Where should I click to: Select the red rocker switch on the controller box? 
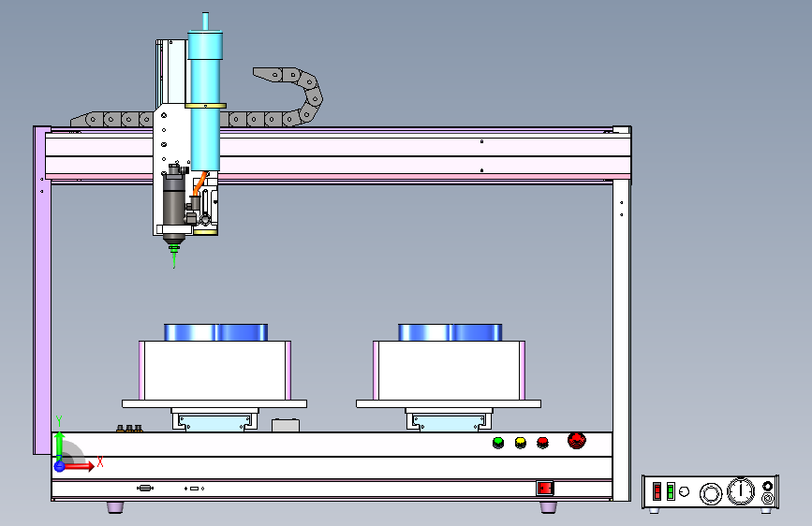point(657,491)
